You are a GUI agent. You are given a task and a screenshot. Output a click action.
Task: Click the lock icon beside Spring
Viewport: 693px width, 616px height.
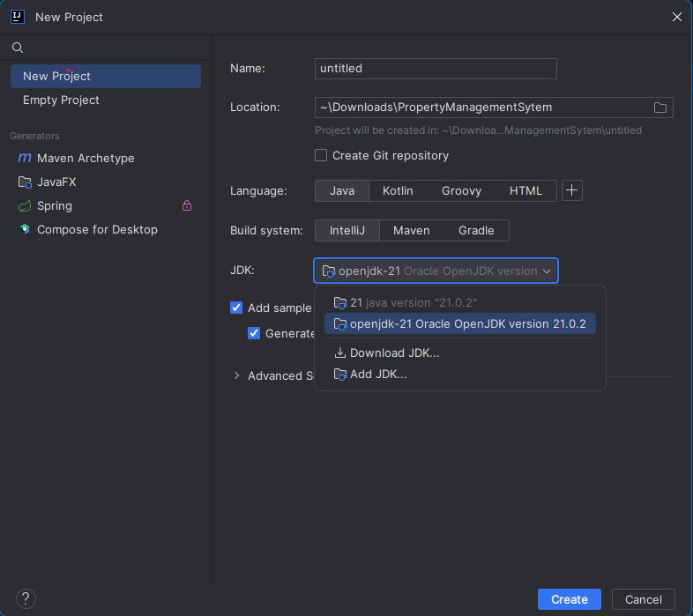[187, 205]
